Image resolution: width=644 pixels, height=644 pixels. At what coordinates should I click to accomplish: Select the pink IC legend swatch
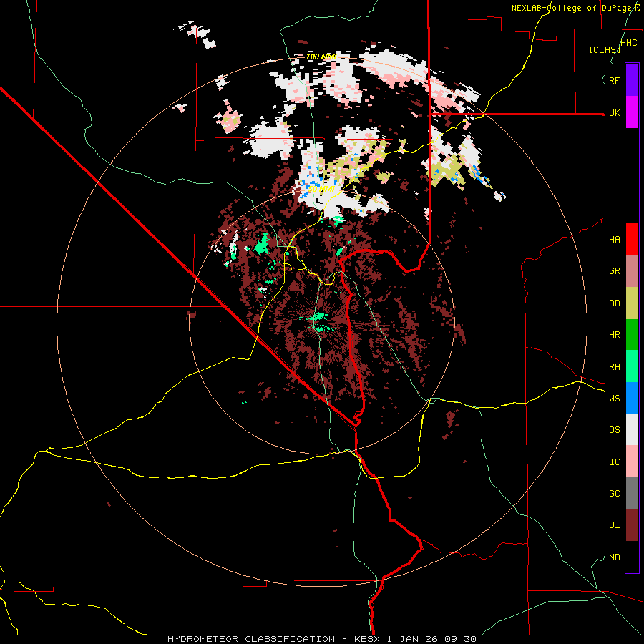[x=632, y=462]
